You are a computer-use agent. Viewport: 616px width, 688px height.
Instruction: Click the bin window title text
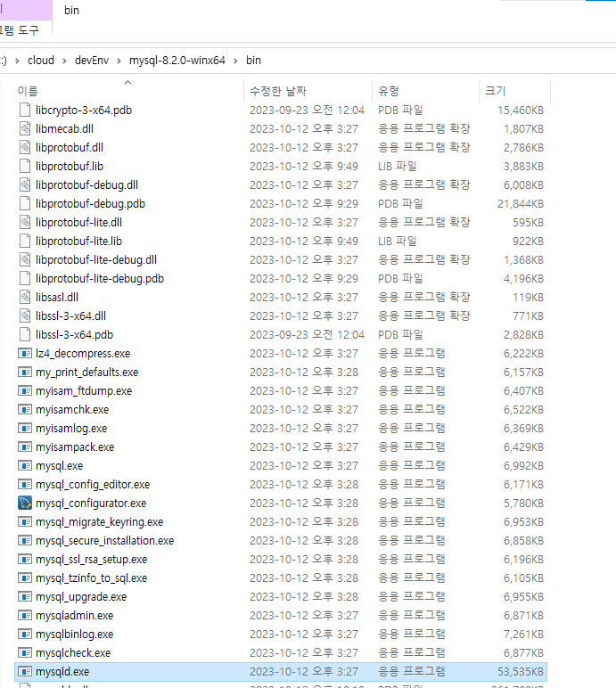71,11
